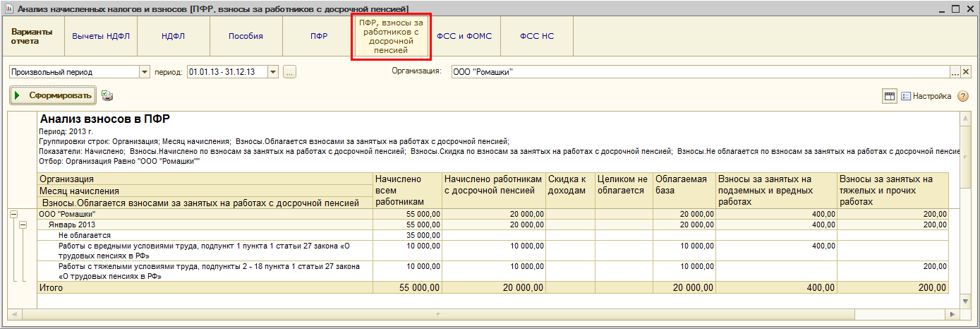The image size is (980, 329).
Task: Click the horizontal scrollbar left arrow
Action: [x=14, y=313]
